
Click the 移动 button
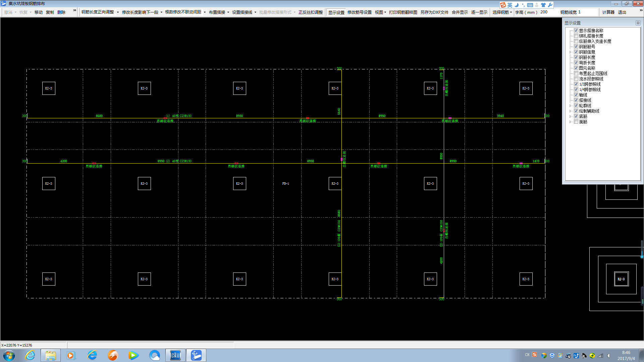pos(39,12)
